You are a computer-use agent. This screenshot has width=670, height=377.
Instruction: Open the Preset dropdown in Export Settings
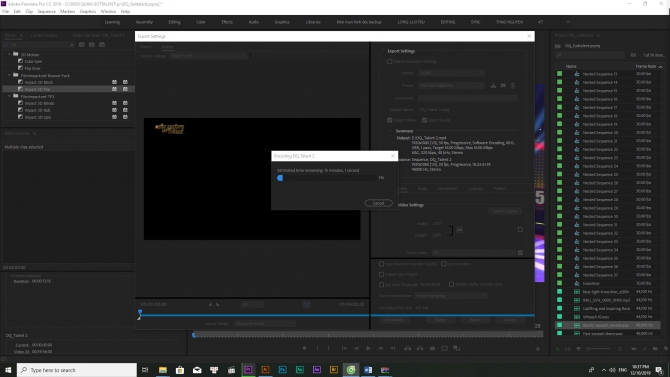(x=451, y=85)
